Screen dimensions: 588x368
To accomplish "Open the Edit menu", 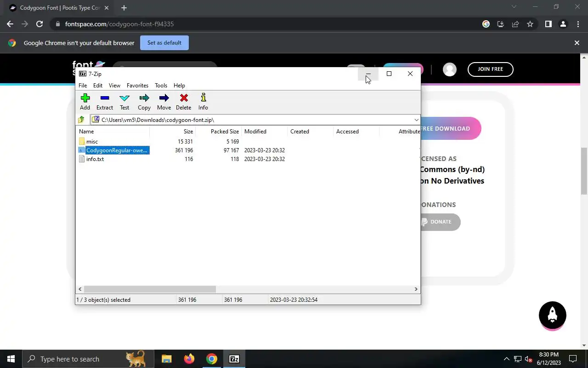I will pyautogui.click(x=98, y=86).
